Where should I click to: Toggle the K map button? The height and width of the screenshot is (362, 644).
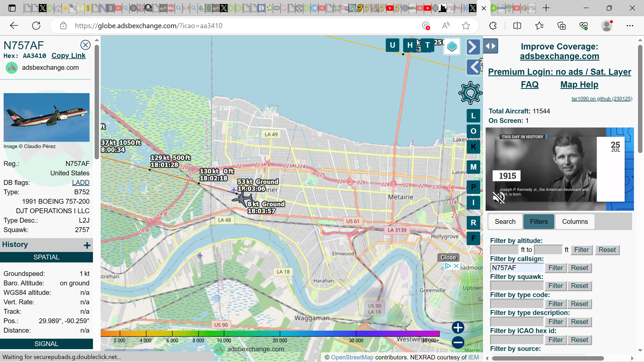[x=473, y=147]
